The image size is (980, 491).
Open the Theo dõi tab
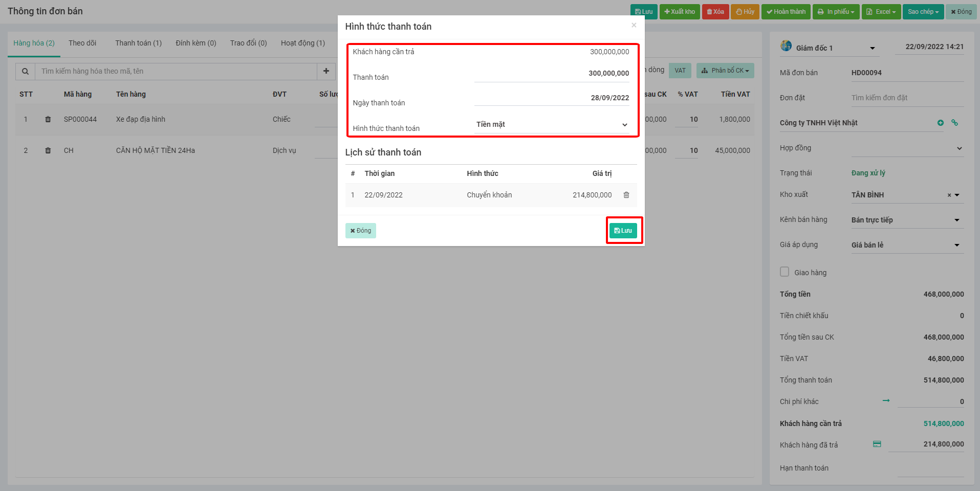coord(82,43)
